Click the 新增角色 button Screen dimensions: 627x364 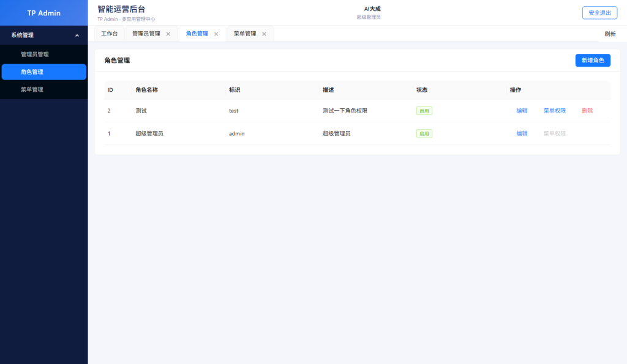point(592,61)
